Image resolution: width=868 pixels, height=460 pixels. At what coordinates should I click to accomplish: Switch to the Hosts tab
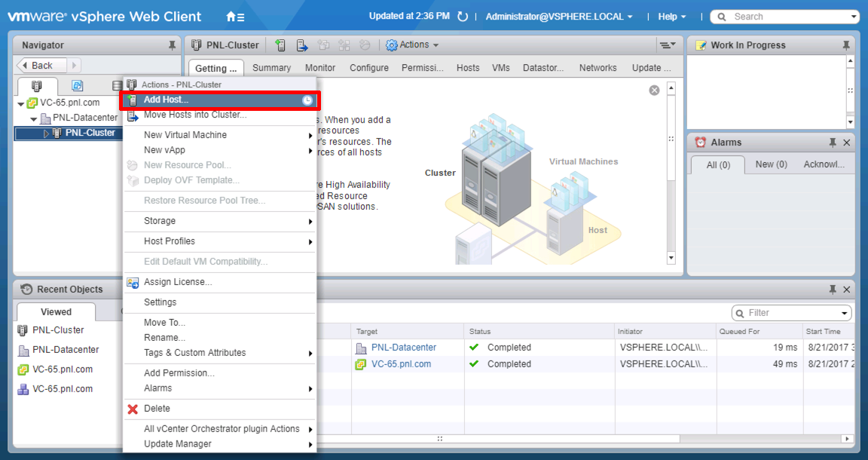(x=468, y=68)
